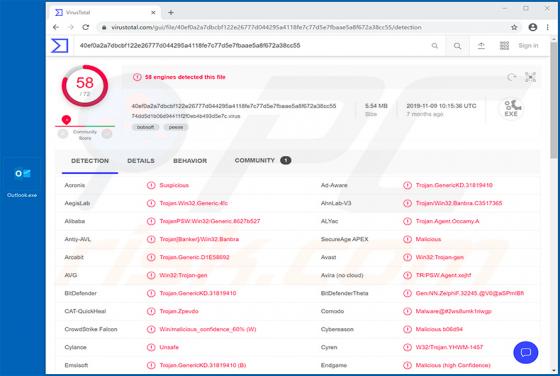Click the alert icon beside 58 engines detected
This screenshot has height=376, width=560.
[x=137, y=77]
